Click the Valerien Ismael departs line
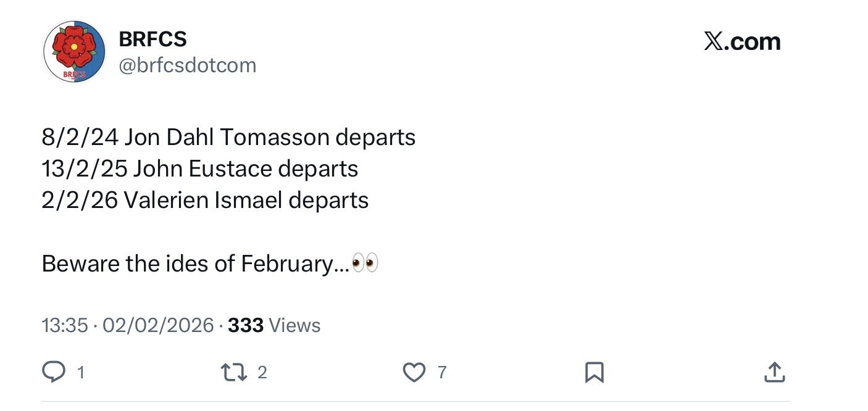This screenshot has width=868, height=411. 205,201
